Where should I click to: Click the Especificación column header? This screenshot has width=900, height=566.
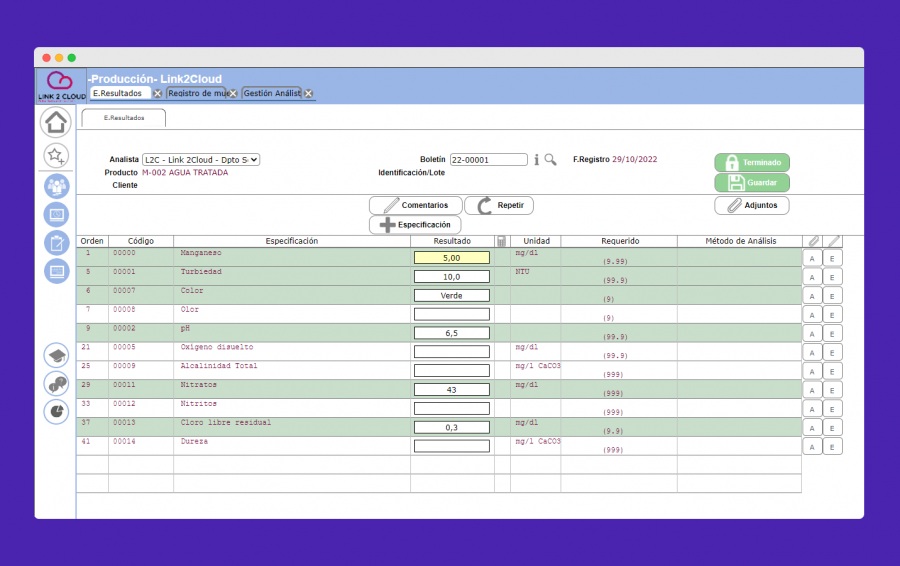292,241
